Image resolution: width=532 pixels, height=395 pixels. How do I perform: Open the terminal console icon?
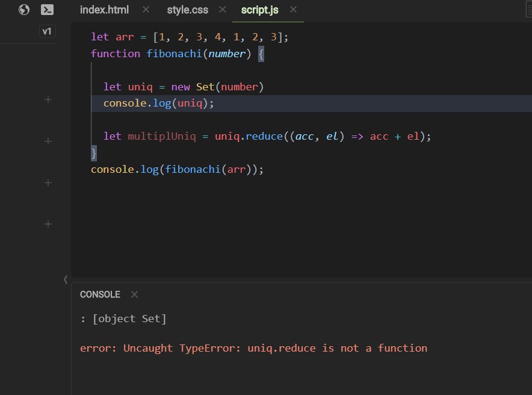47,10
